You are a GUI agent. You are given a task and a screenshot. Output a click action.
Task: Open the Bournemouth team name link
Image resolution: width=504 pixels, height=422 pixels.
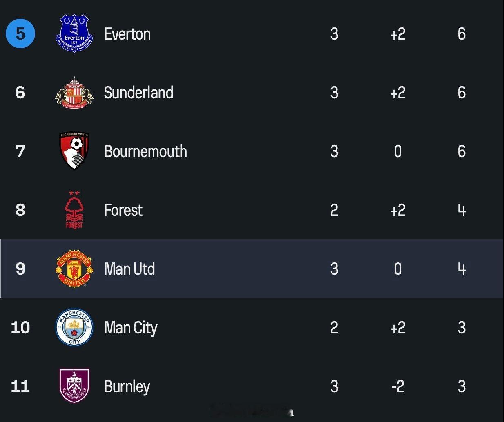point(145,151)
